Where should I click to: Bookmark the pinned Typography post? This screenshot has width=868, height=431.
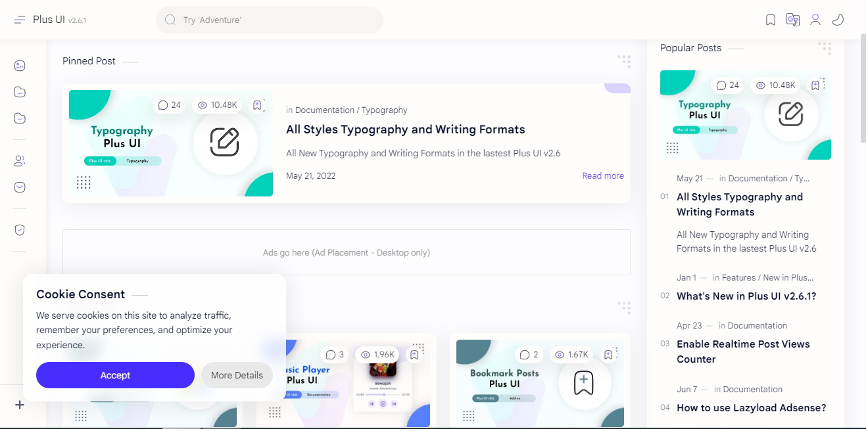click(257, 105)
